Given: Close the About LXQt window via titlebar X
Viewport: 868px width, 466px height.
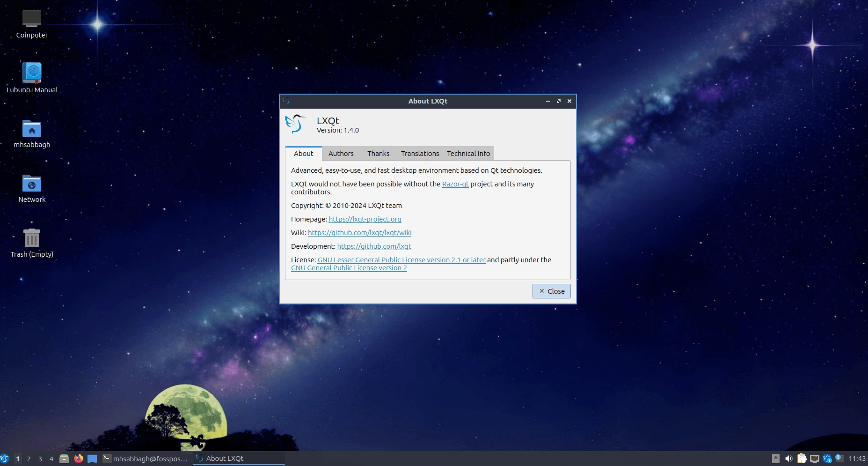Looking at the screenshot, I should 569,101.
